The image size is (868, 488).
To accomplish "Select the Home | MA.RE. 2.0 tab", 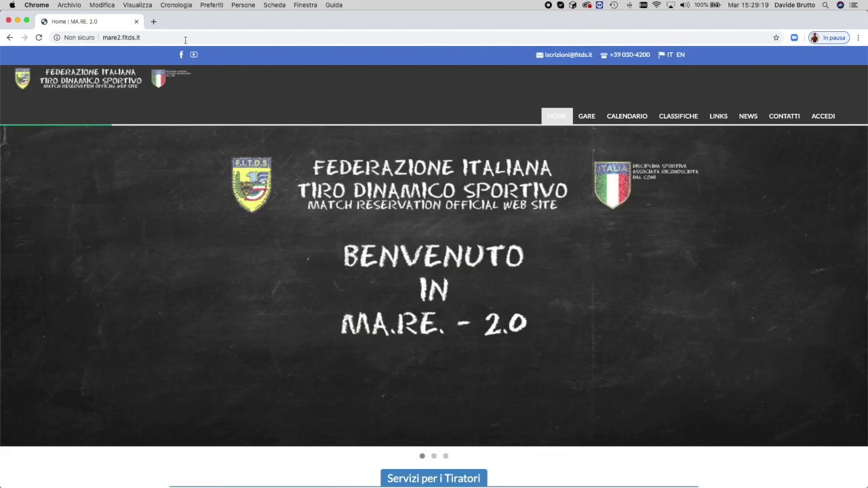I will coord(88,22).
